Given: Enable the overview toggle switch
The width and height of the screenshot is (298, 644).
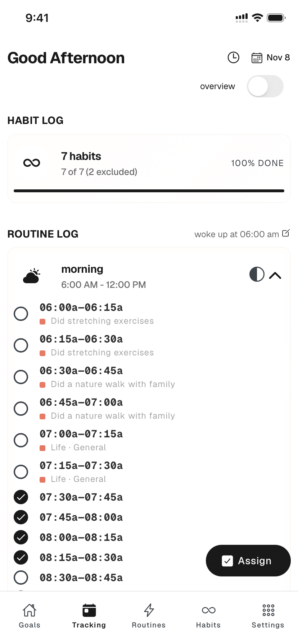Looking at the screenshot, I should point(265,86).
